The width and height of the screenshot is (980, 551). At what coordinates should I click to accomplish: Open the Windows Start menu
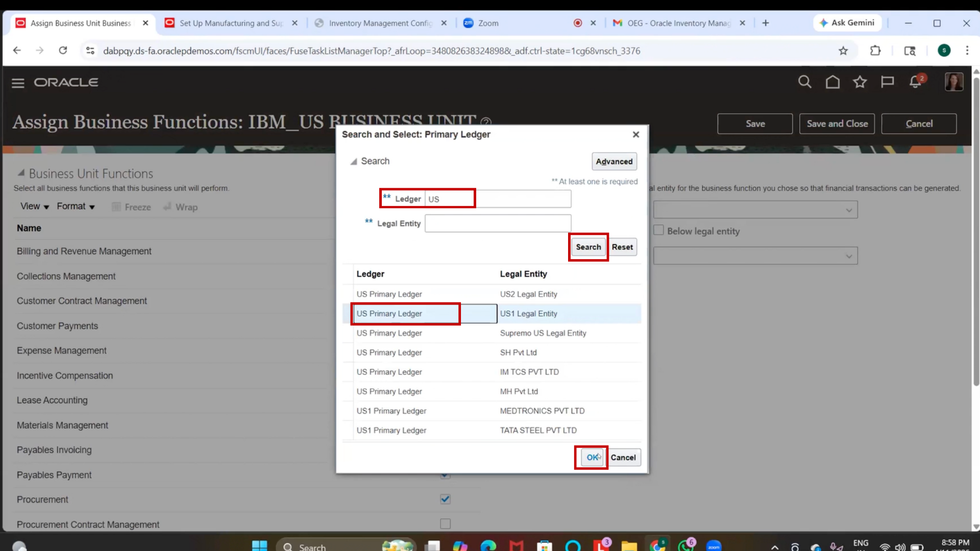coord(259,546)
